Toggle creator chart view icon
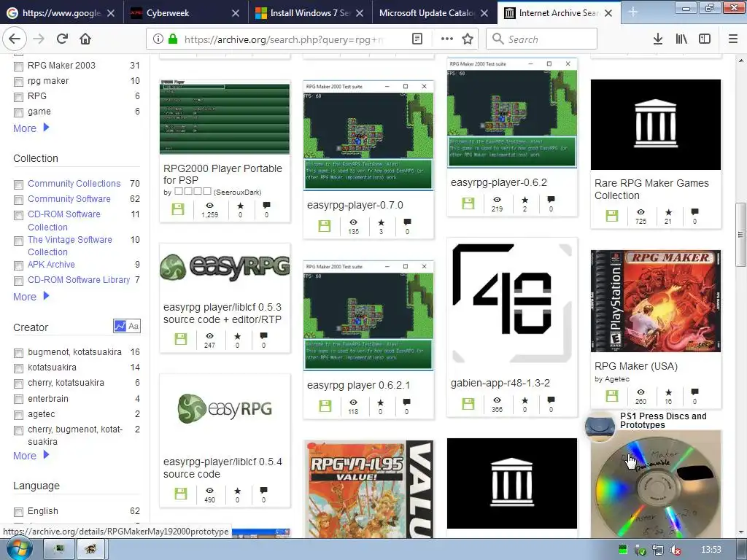 (120, 326)
